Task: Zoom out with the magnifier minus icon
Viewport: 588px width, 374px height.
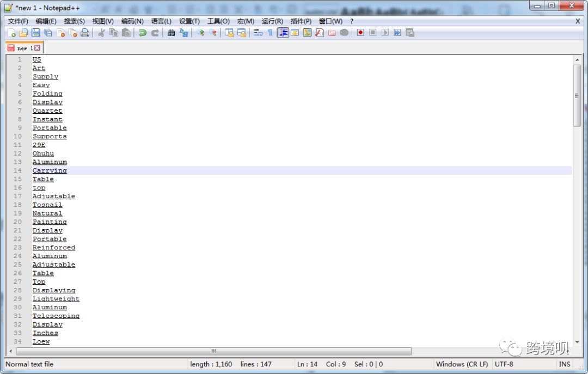Action: pos(213,33)
